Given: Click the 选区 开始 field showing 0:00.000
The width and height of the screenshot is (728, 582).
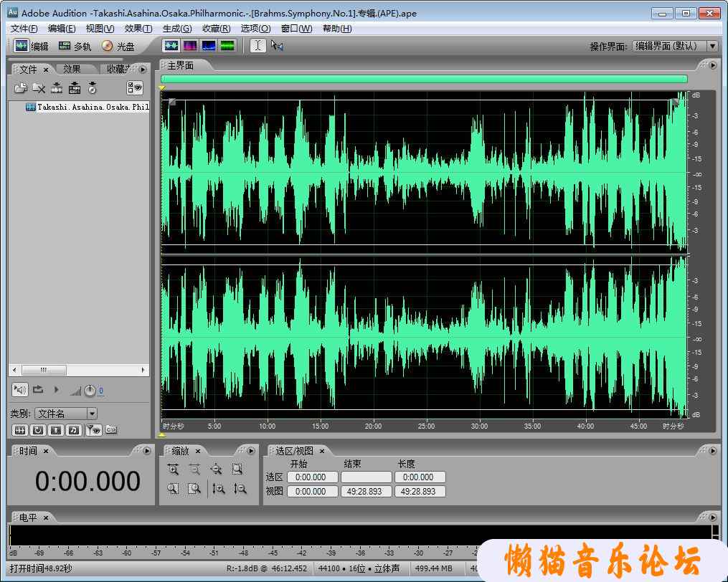Looking at the screenshot, I should pos(312,477).
